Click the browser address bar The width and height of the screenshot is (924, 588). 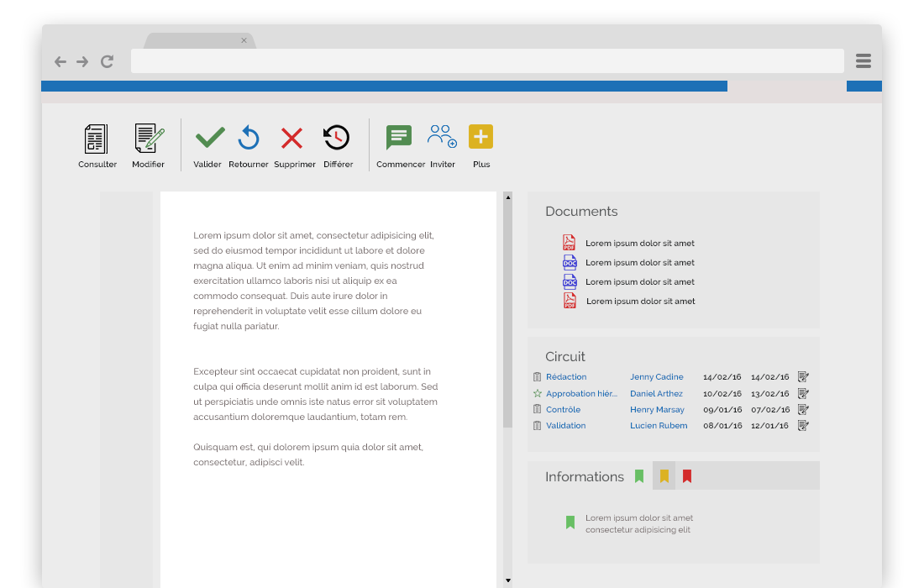(487, 60)
